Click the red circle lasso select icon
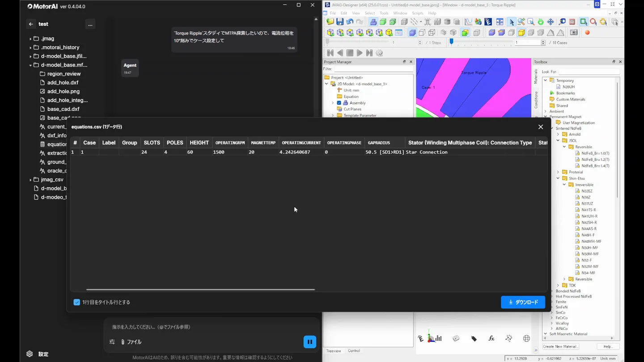Viewport: 644px width, 362px height. pyautogui.click(x=593, y=22)
